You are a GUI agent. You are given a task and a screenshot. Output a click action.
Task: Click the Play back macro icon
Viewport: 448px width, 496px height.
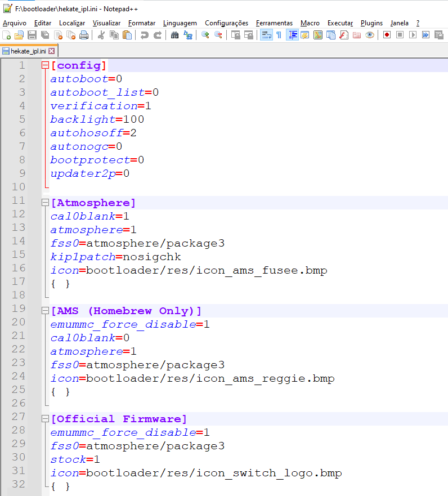click(x=413, y=35)
